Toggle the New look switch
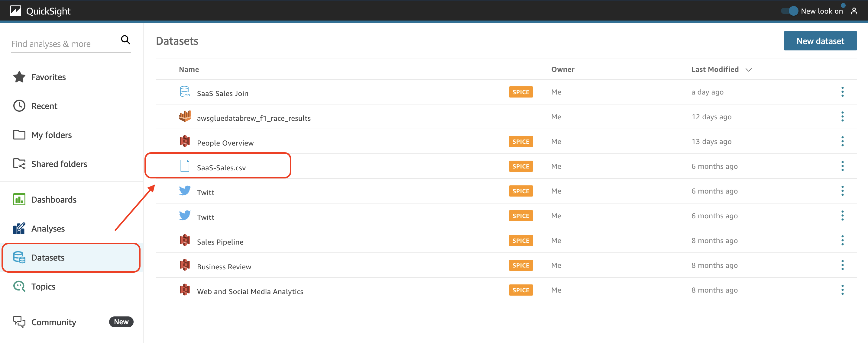 click(789, 11)
